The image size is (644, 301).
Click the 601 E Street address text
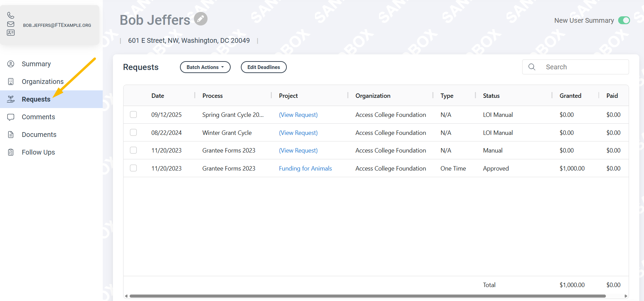point(189,40)
